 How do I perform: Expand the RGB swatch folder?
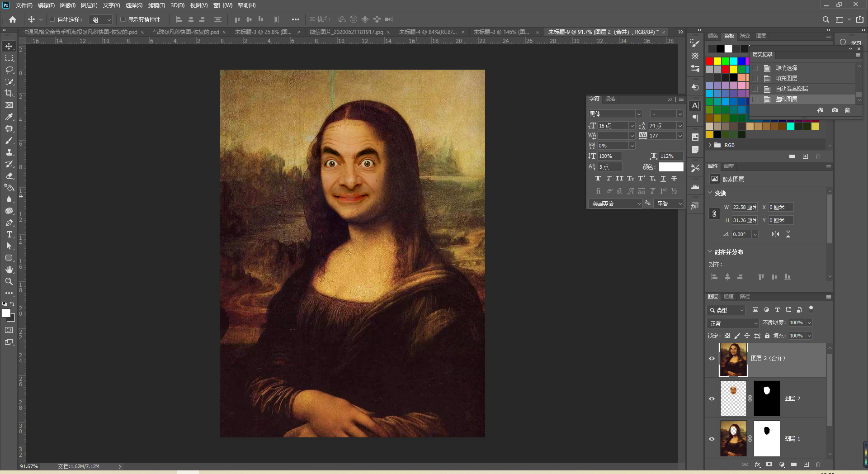[710, 145]
